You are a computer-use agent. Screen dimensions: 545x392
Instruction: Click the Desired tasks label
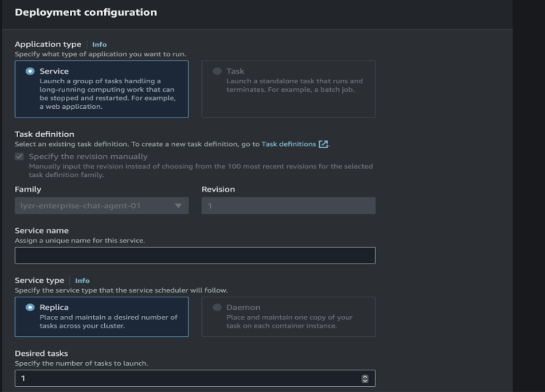coord(41,354)
